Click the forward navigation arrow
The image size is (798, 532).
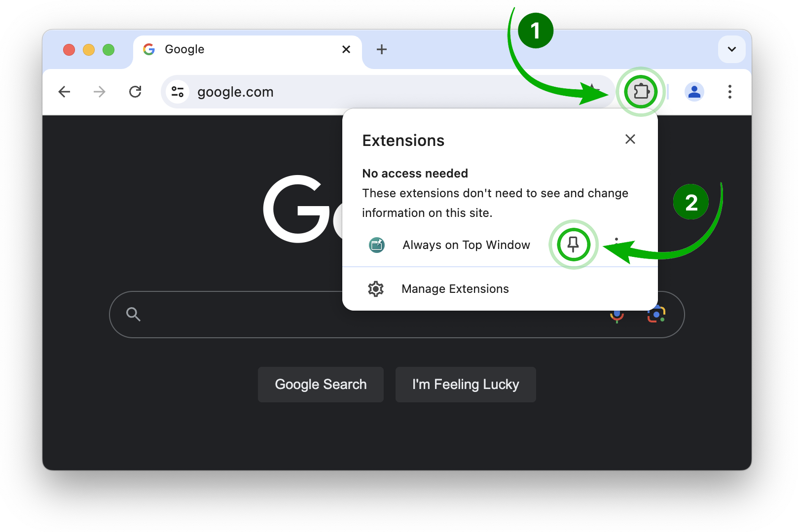point(100,92)
